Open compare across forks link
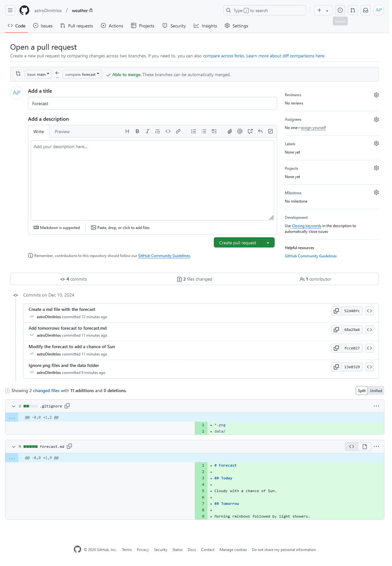Image resolution: width=392 pixels, height=566 pixels. (x=223, y=56)
